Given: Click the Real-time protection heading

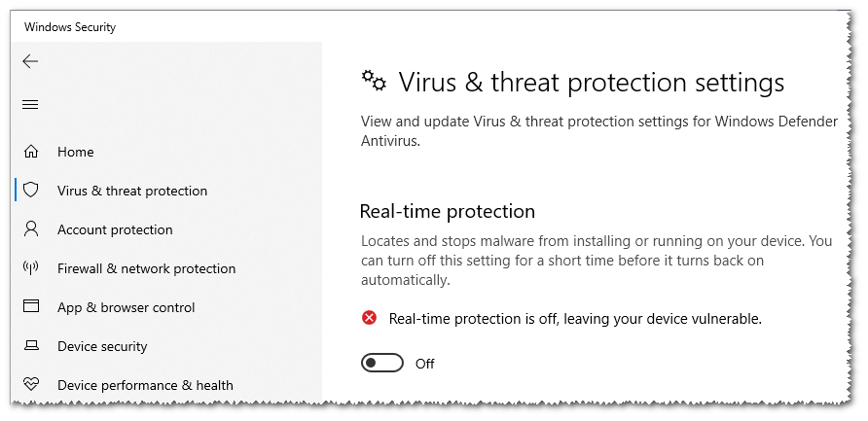Looking at the screenshot, I should coord(448,211).
